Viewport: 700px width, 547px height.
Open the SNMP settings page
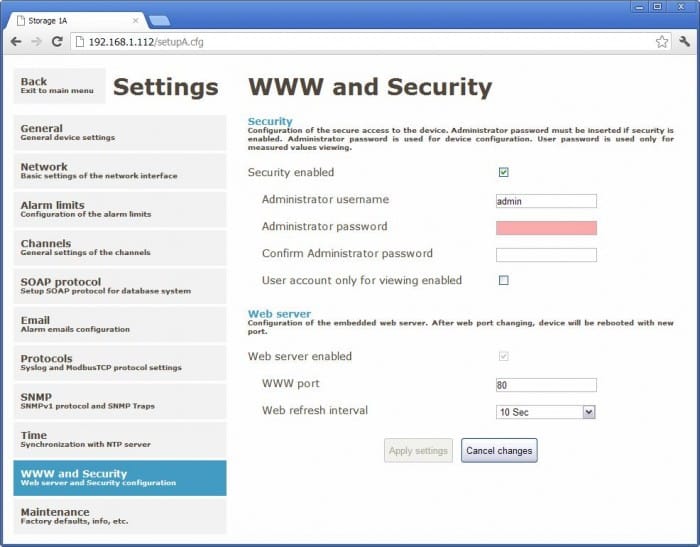click(x=119, y=401)
